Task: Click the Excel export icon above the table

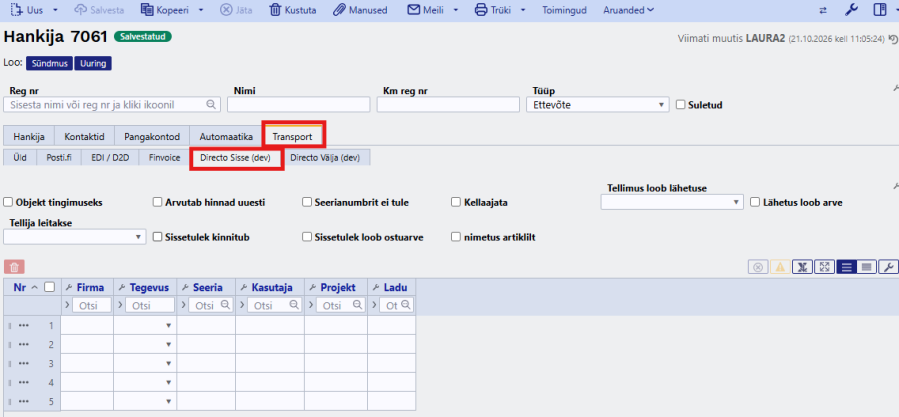Action: [803, 267]
